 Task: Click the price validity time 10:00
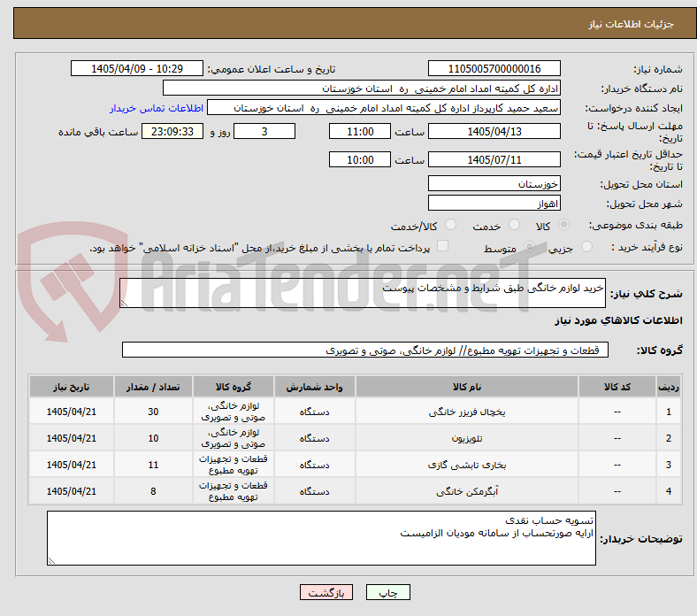click(360, 159)
